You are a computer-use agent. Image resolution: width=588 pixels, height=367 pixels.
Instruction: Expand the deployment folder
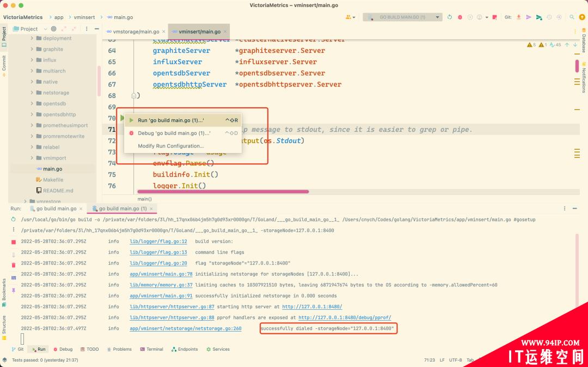tap(32, 38)
